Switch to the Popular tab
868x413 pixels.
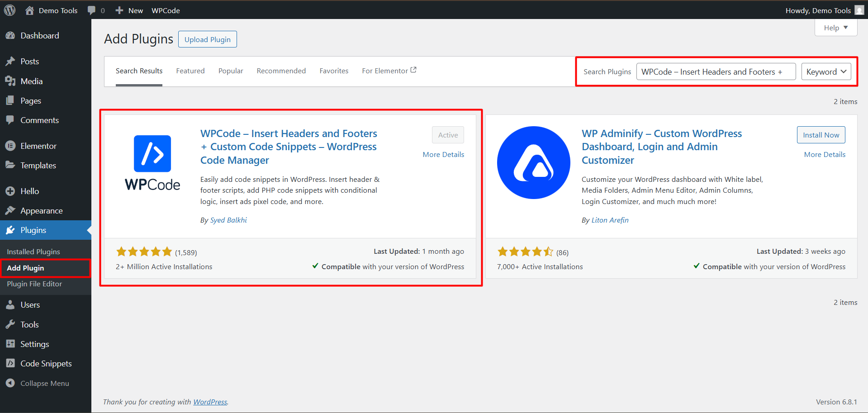click(231, 71)
